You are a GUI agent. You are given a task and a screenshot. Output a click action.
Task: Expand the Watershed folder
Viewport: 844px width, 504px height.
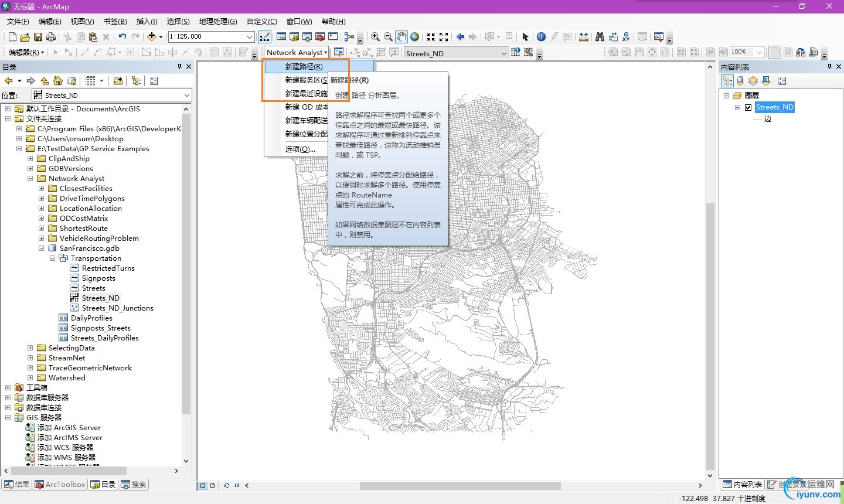(x=30, y=377)
